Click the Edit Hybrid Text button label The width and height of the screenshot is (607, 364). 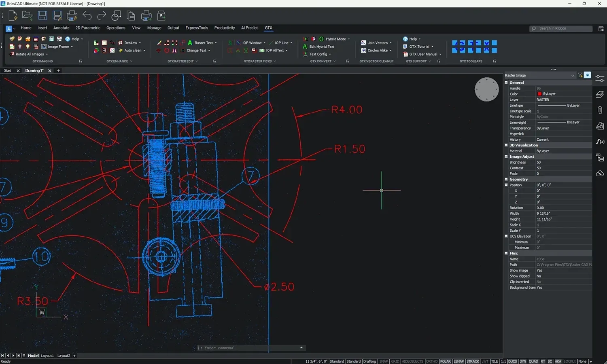click(x=322, y=47)
